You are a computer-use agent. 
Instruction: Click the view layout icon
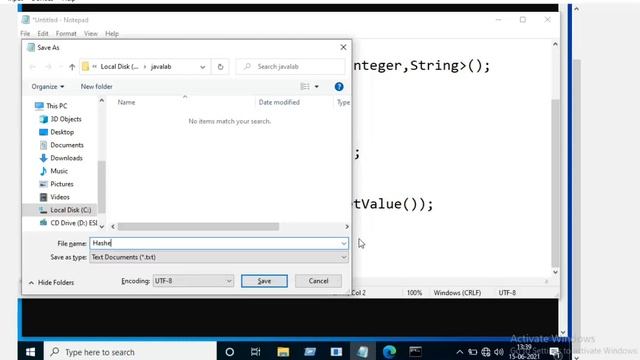(305, 87)
